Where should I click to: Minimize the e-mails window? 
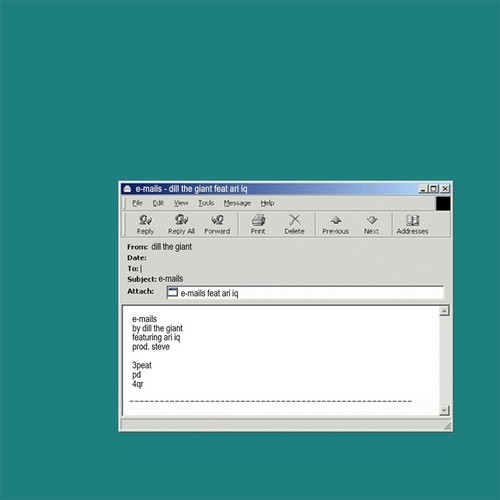[423, 189]
